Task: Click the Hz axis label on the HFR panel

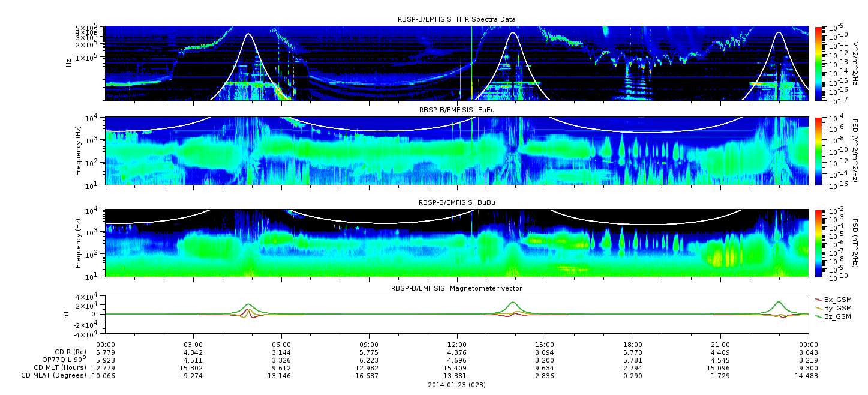Action: 70,62
